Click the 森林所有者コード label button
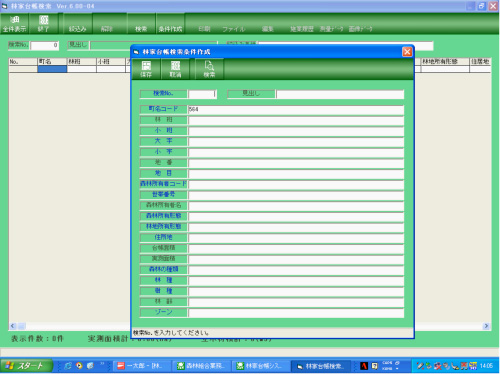 pyautogui.click(x=163, y=184)
